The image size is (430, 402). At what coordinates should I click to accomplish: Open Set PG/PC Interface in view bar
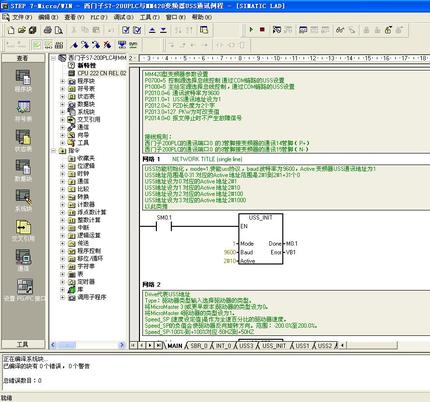point(24,290)
